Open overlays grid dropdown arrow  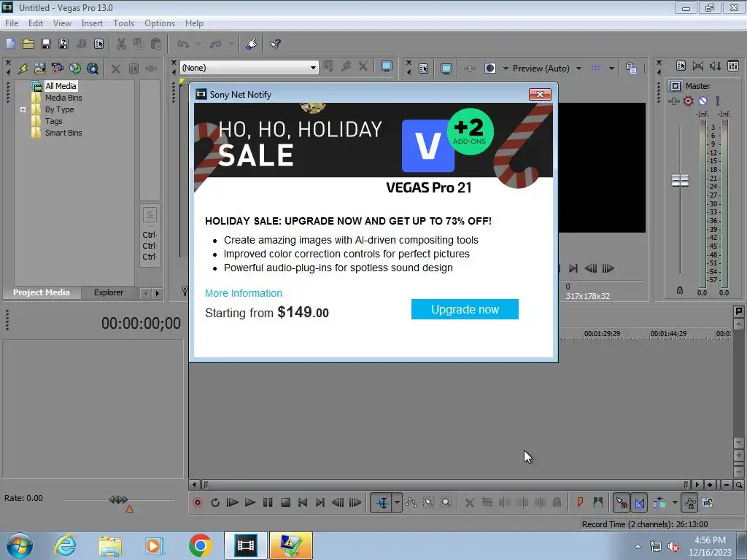click(x=611, y=69)
